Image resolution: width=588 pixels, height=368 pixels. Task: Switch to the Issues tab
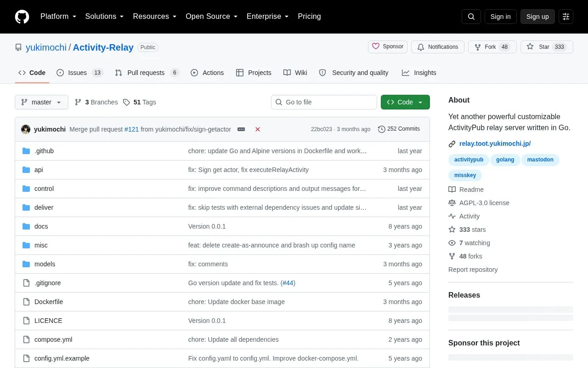(x=80, y=73)
